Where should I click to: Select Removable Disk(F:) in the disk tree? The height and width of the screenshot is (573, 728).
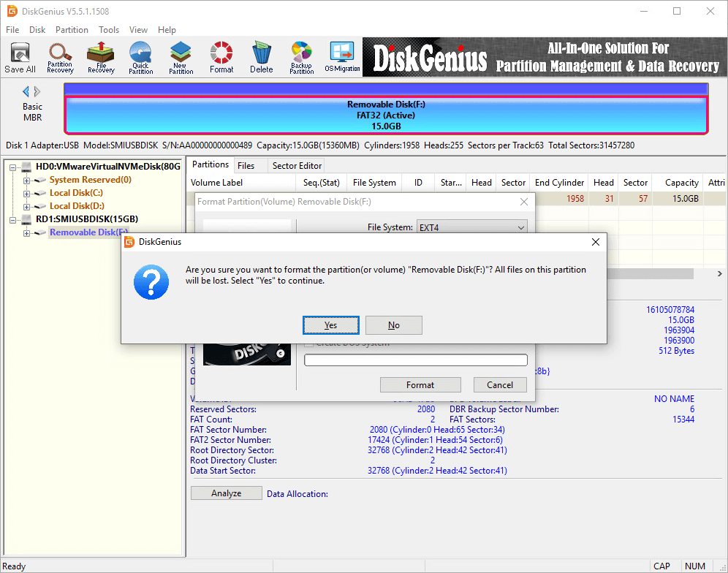88,232
